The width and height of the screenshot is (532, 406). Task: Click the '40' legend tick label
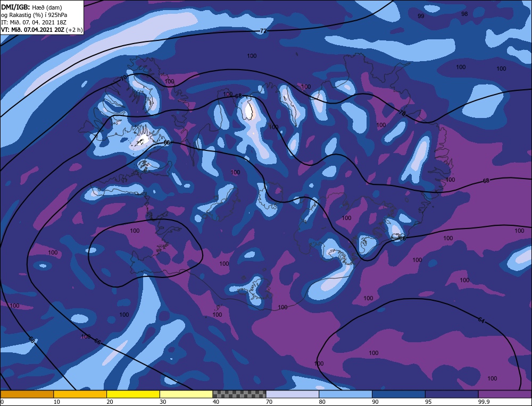coord(216,402)
